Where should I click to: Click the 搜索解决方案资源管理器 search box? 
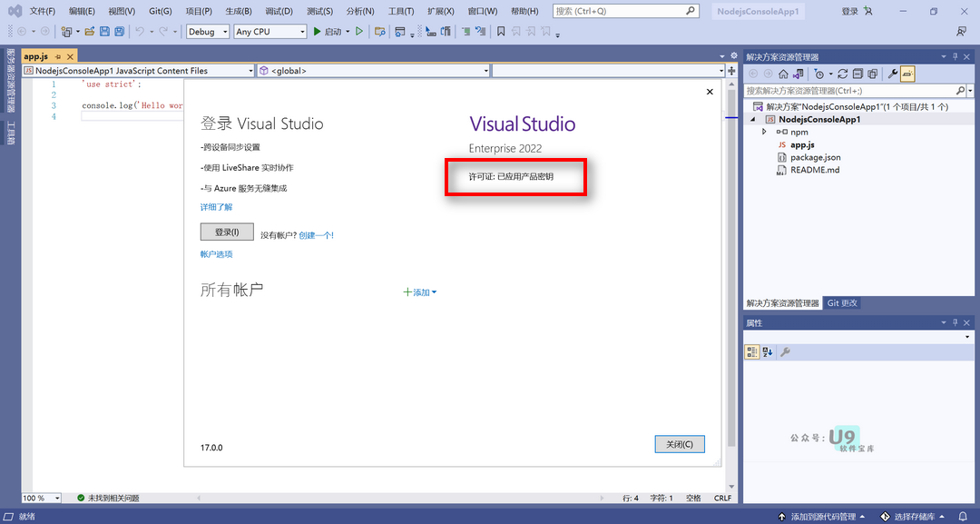855,91
